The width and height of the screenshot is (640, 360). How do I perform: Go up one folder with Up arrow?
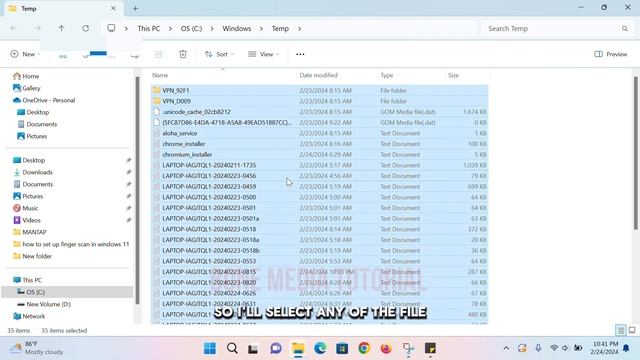pos(61,28)
